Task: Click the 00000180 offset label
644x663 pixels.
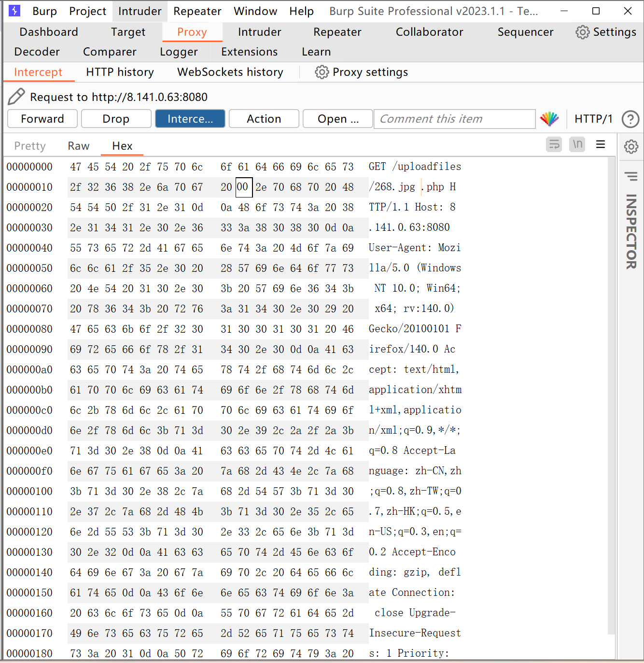Action: click(x=29, y=653)
